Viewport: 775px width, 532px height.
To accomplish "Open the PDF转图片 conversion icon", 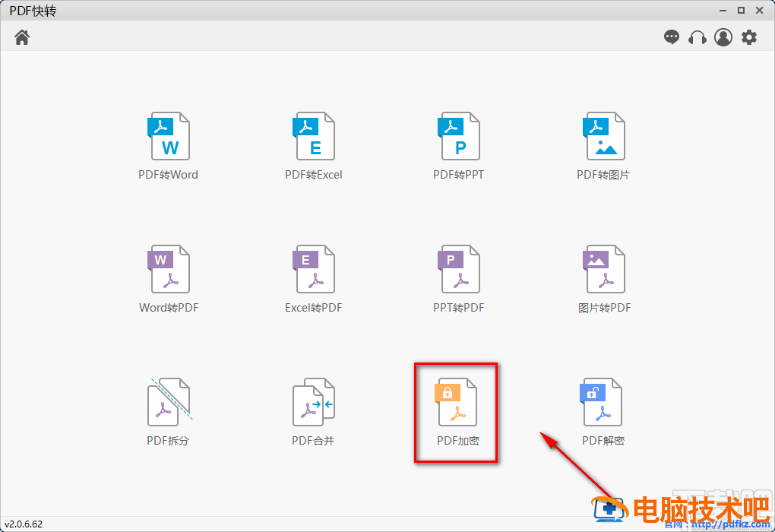I will pos(603,136).
